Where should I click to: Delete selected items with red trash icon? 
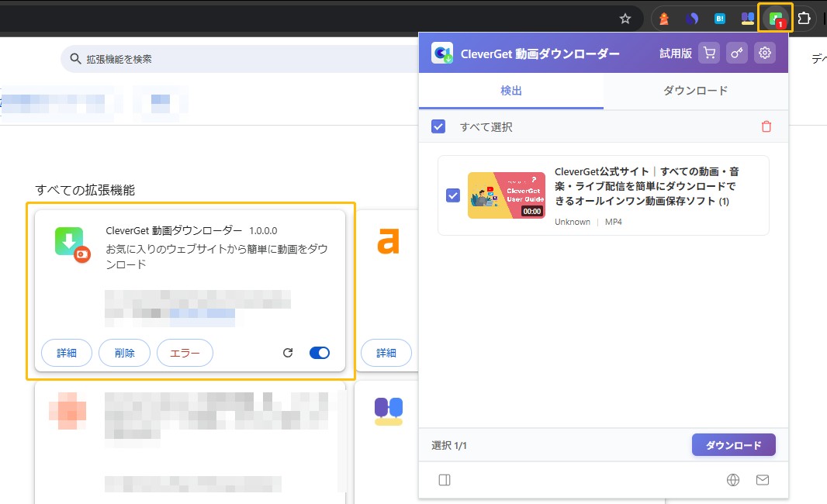click(766, 126)
